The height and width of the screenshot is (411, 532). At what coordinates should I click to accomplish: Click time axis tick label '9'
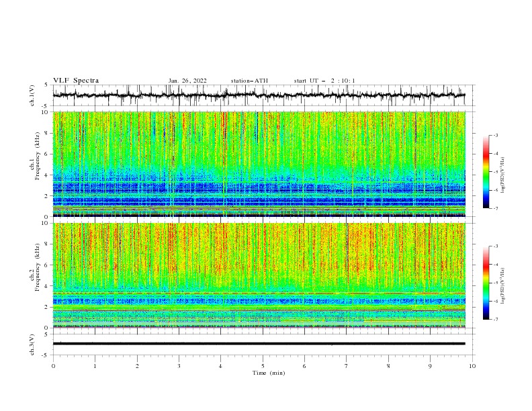pyautogui.click(x=430, y=366)
